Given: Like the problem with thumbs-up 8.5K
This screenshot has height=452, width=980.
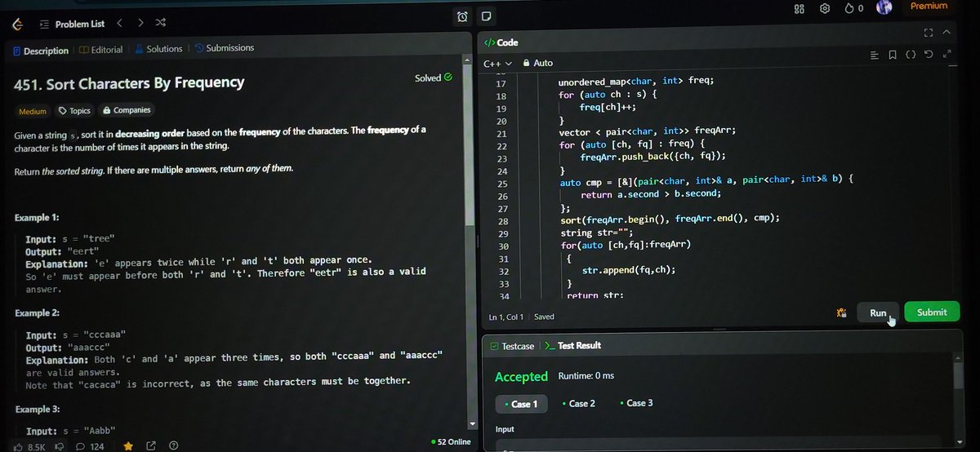Looking at the screenshot, I should click(x=29, y=446).
